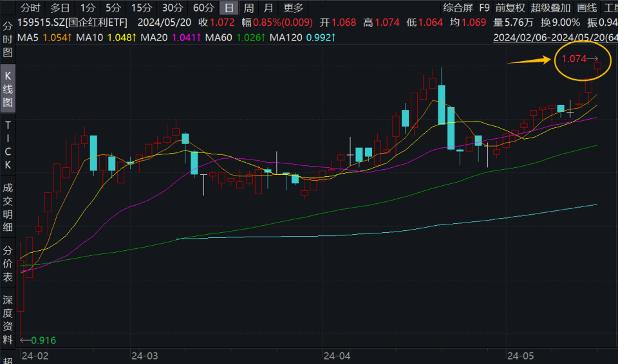This screenshot has width=618, height=364.
Task: Click the average price value 1.069
Action: (x=474, y=23)
